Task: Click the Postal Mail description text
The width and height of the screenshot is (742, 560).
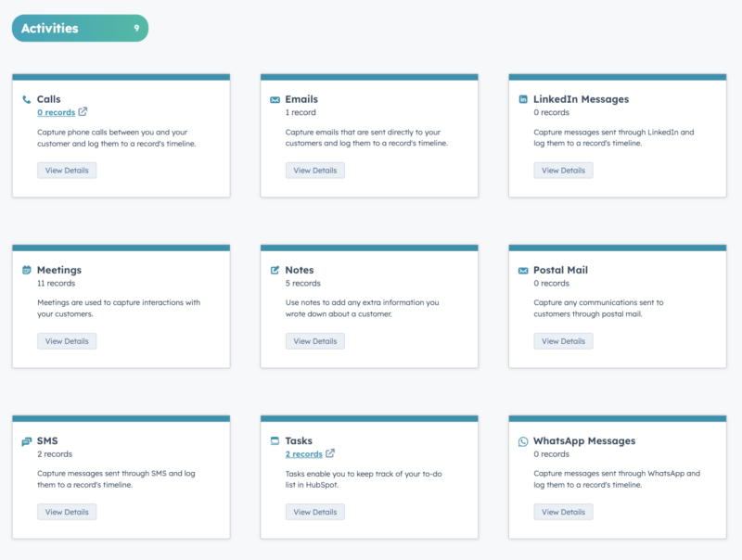Action: [598, 308]
